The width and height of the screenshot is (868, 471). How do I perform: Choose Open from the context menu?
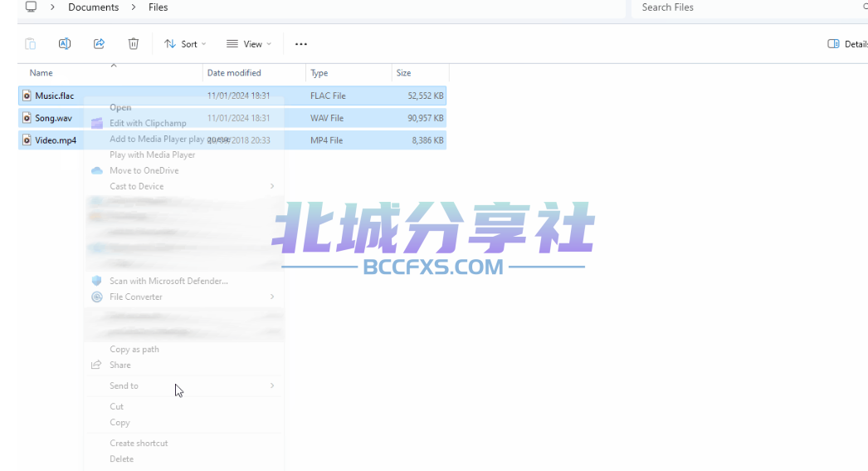click(183, 107)
